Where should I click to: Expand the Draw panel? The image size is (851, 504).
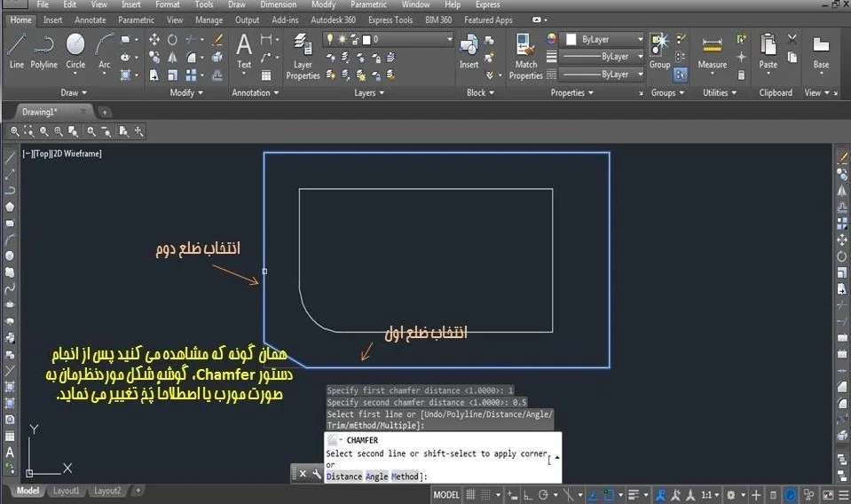pos(74,93)
